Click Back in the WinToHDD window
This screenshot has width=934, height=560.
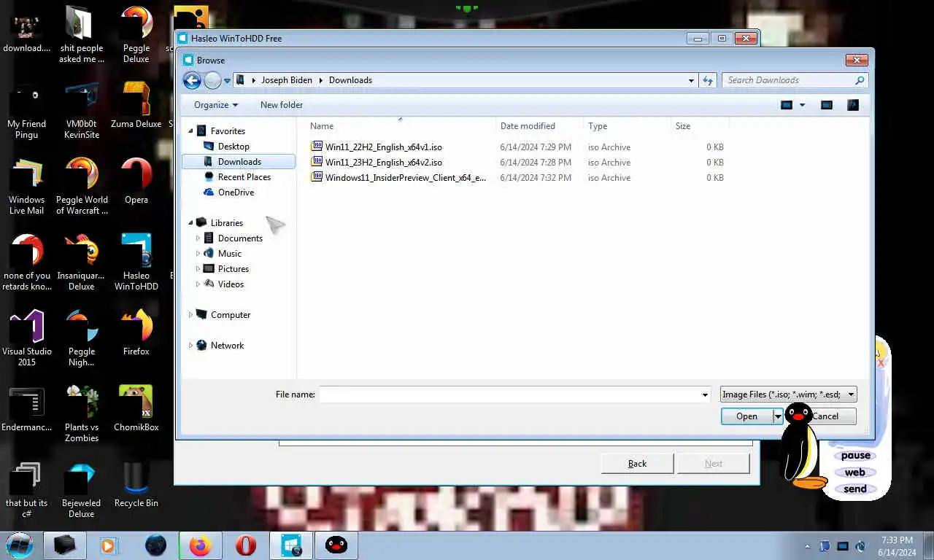click(x=638, y=464)
